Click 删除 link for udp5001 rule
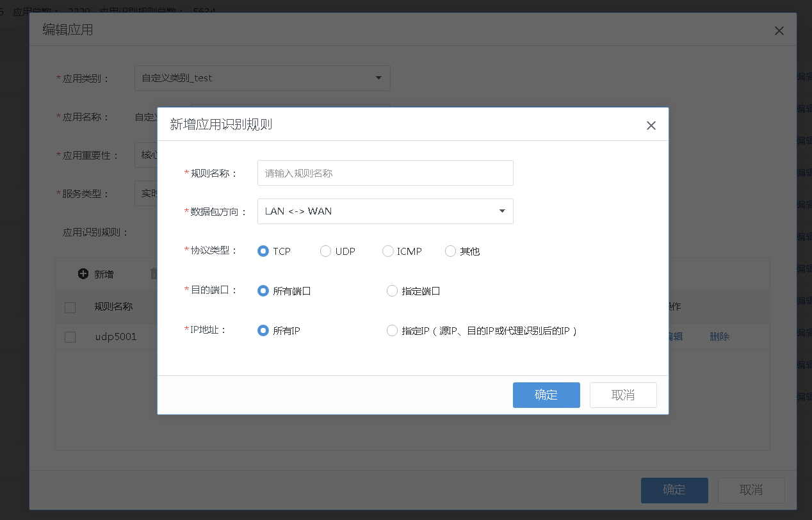Viewport: 812px width, 520px height. point(719,337)
